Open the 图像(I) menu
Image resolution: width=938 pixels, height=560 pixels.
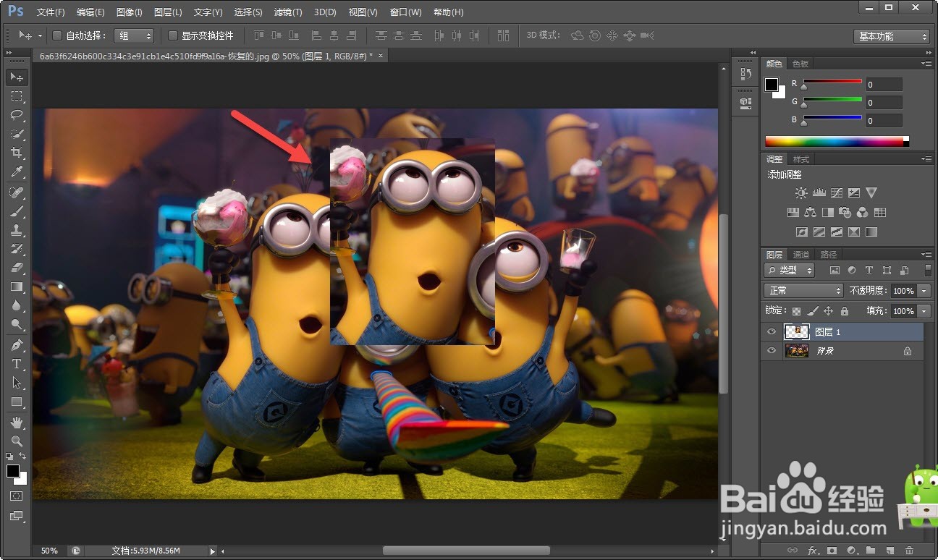(x=130, y=12)
